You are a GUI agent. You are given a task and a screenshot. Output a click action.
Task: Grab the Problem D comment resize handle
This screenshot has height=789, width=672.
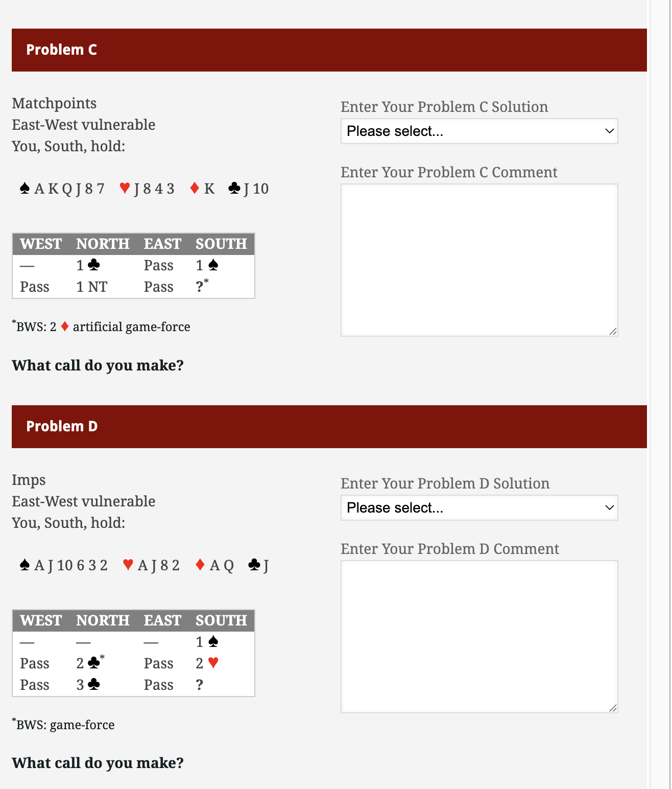point(613,708)
